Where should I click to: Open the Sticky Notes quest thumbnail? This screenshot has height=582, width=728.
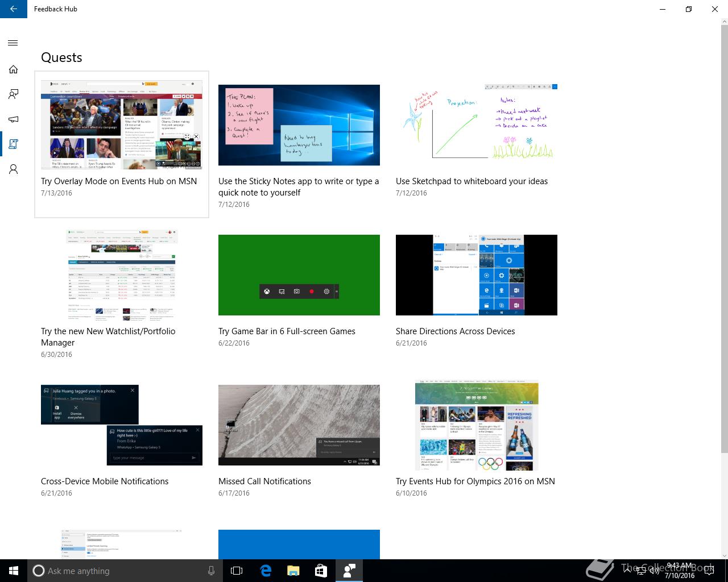click(x=299, y=125)
